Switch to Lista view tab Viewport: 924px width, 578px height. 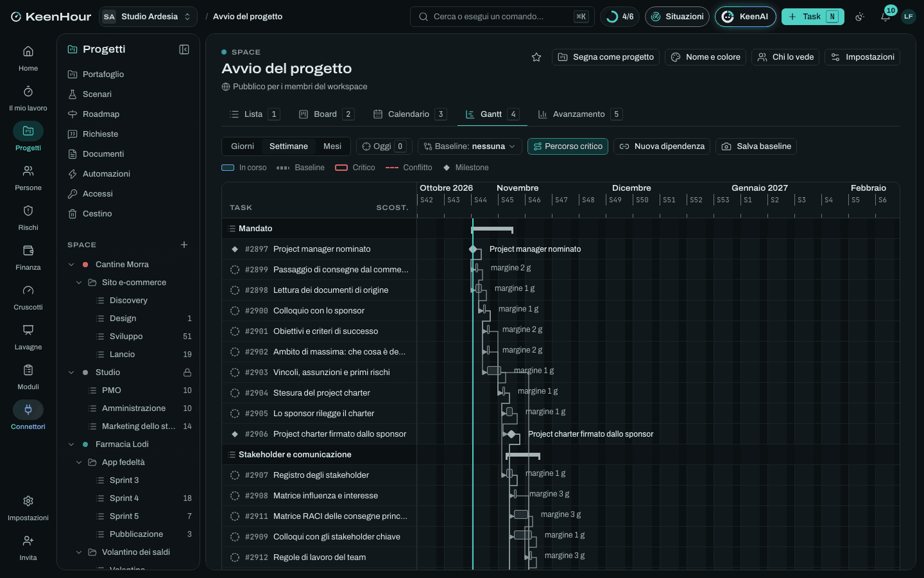[254, 114]
